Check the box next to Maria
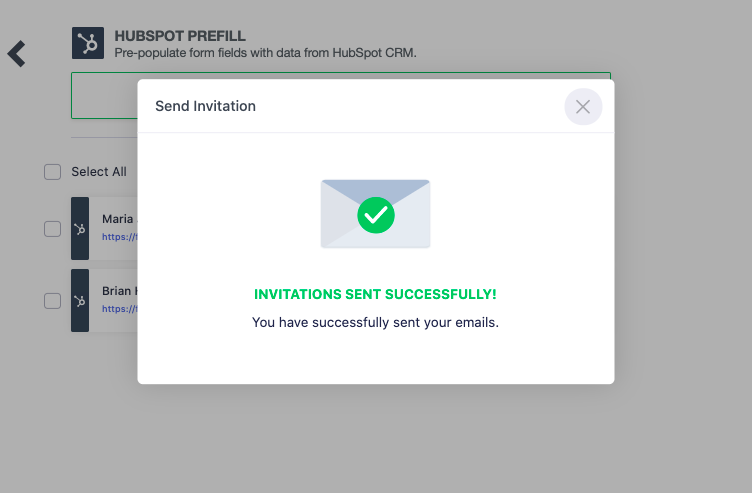The image size is (752, 493). 52,229
